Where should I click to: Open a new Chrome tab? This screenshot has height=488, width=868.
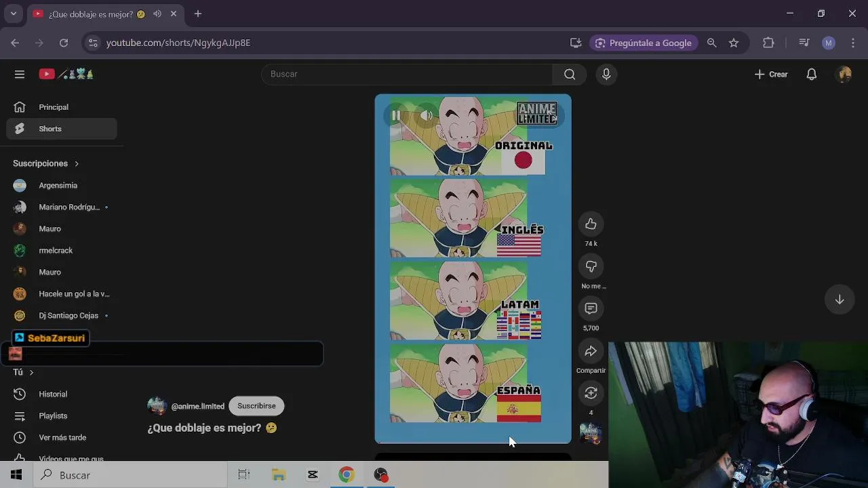pos(198,14)
